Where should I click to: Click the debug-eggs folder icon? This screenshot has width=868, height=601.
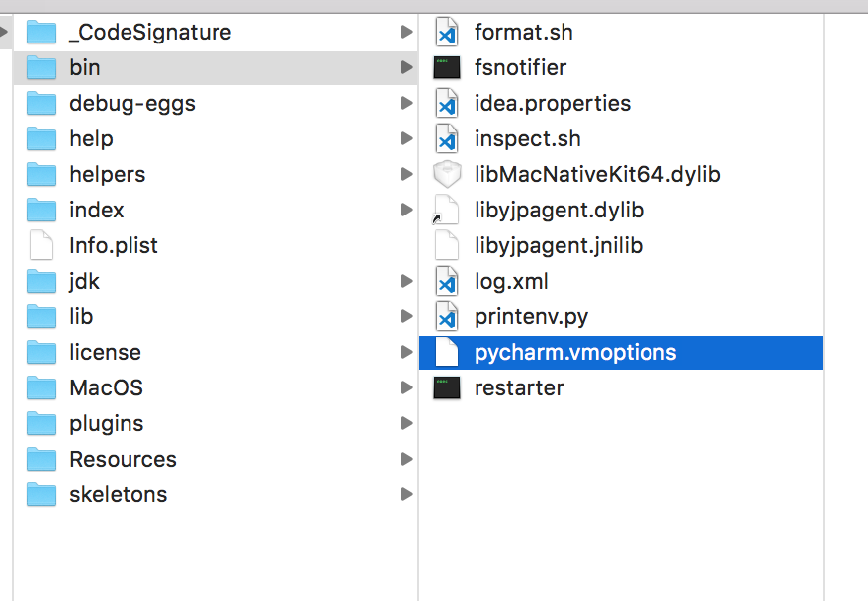pyautogui.click(x=42, y=103)
